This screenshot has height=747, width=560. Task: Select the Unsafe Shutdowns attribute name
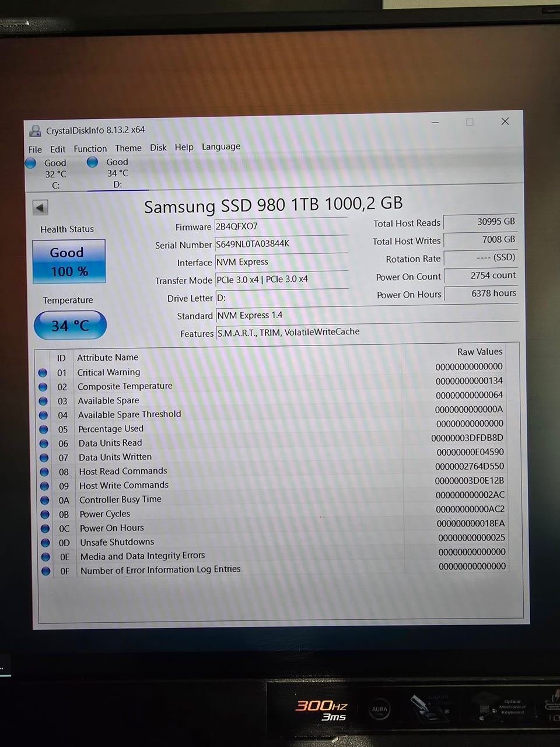117,542
